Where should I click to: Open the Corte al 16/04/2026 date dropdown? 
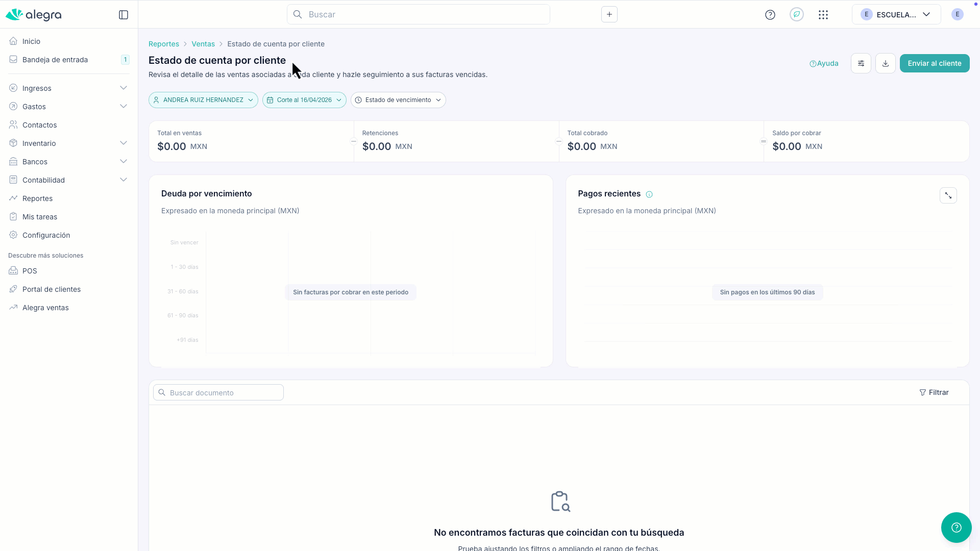304,100
